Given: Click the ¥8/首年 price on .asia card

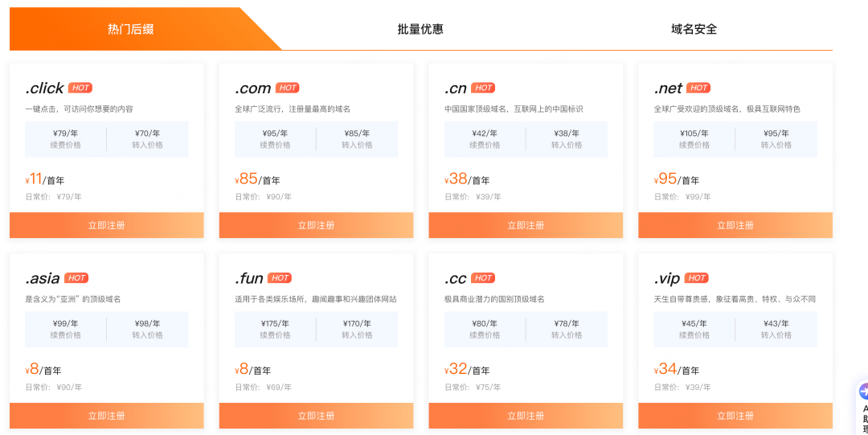Looking at the screenshot, I should click(x=43, y=370).
